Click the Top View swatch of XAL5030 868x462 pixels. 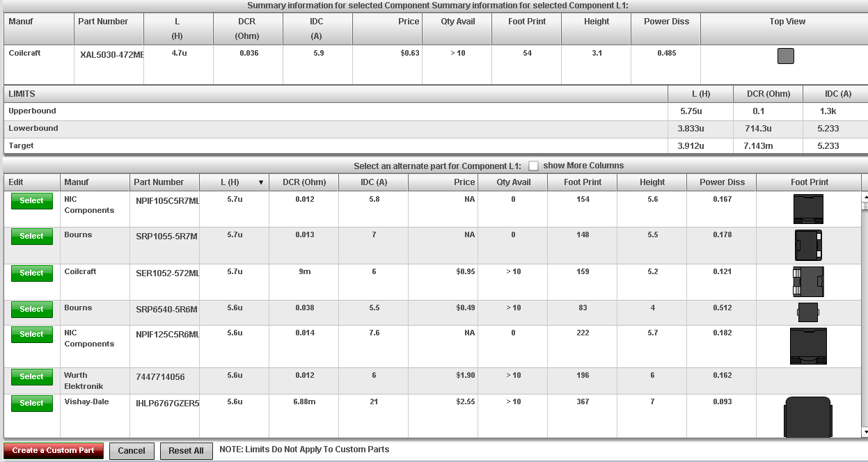click(x=785, y=56)
